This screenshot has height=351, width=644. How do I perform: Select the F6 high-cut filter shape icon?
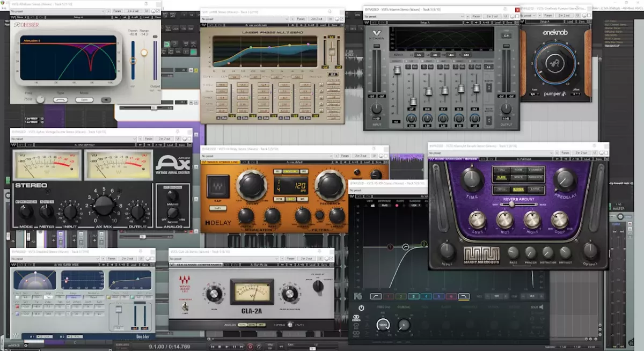tap(463, 296)
